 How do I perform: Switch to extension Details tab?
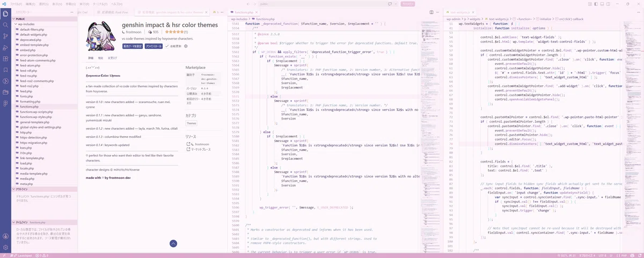(x=91, y=57)
